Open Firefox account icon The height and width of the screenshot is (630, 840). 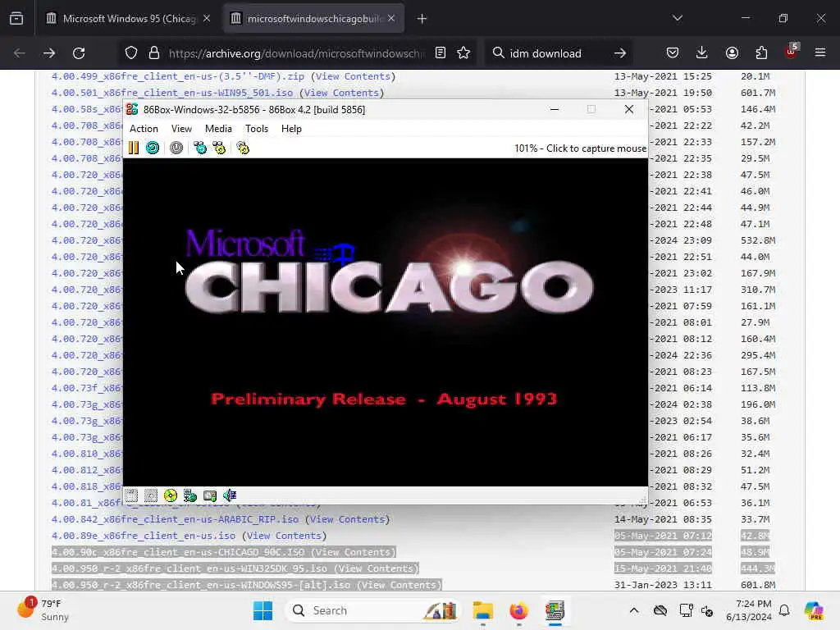coord(732,53)
